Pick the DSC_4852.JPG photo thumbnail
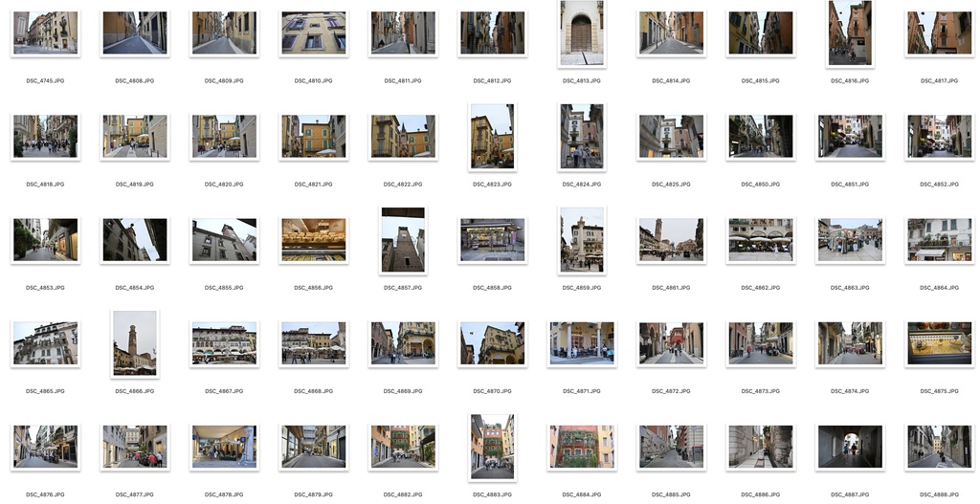 pyautogui.click(x=939, y=136)
